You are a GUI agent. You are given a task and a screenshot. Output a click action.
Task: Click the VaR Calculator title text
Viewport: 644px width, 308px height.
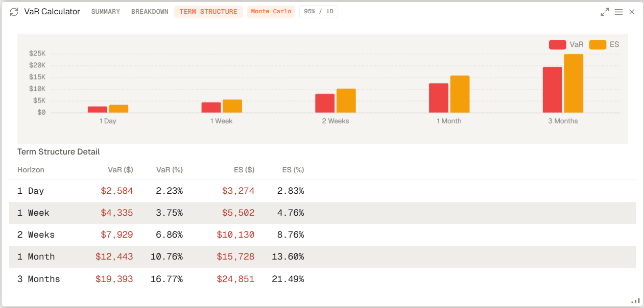pos(52,12)
